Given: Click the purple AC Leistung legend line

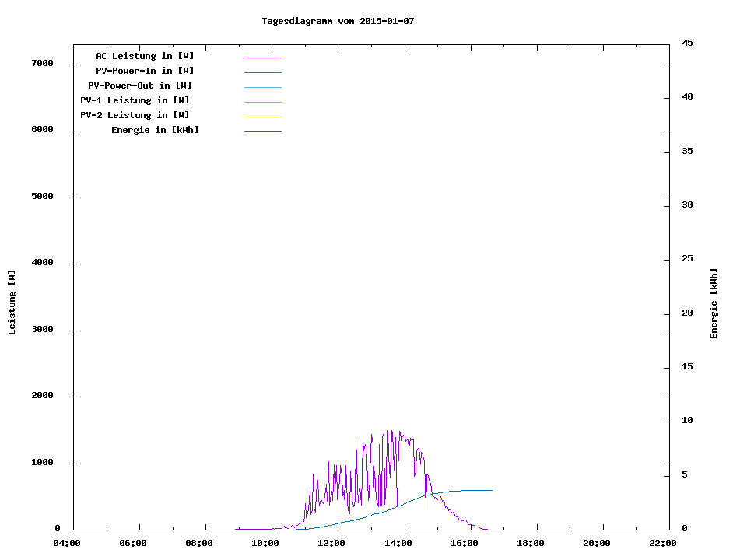Looking at the screenshot, I should (x=262, y=58).
